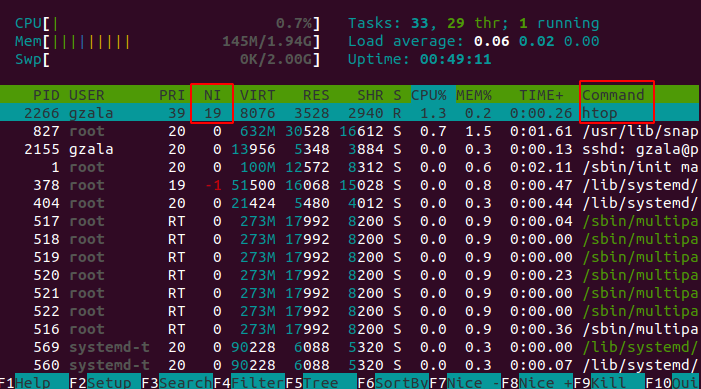The image size is (701, 389).
Task: Sort by NI column header
Action: click(212, 95)
